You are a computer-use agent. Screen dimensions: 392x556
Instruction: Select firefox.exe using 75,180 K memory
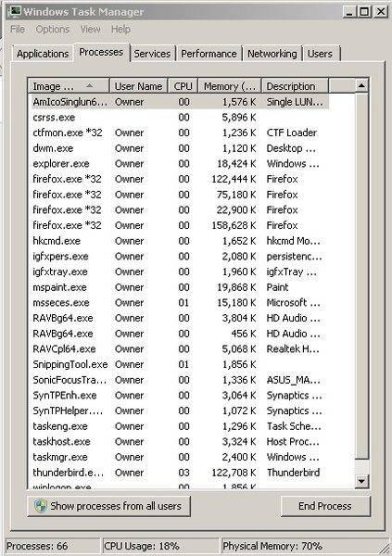179,195
